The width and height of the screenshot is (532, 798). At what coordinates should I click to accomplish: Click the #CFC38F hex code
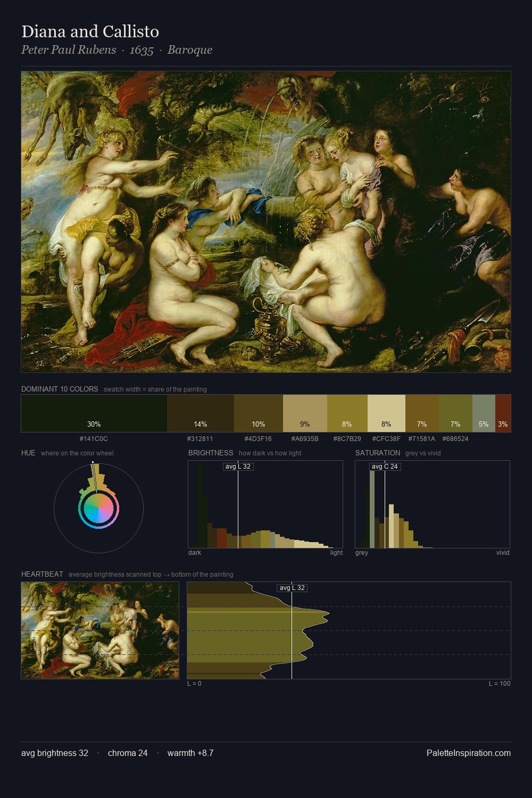pyautogui.click(x=386, y=439)
